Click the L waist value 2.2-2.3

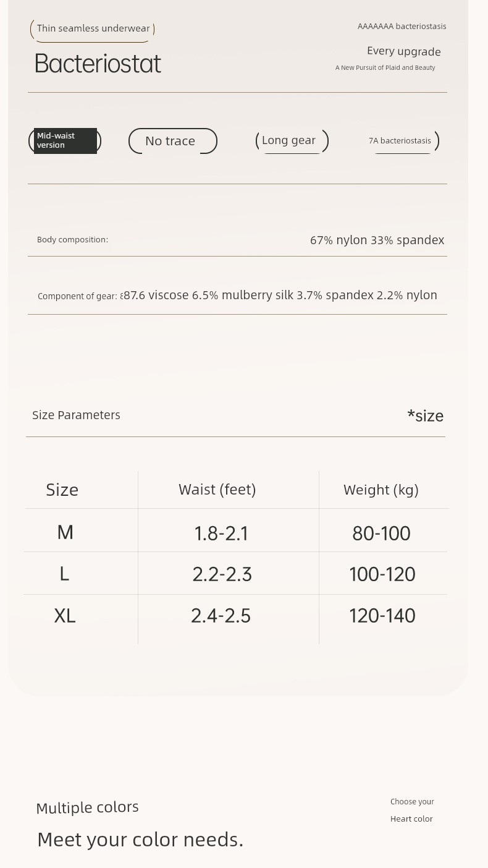pyautogui.click(x=222, y=574)
